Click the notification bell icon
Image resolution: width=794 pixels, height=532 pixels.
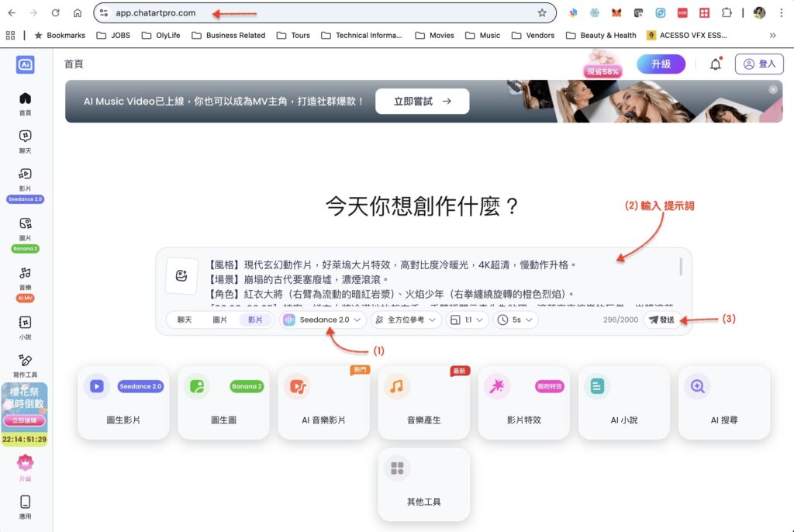pyautogui.click(x=715, y=64)
